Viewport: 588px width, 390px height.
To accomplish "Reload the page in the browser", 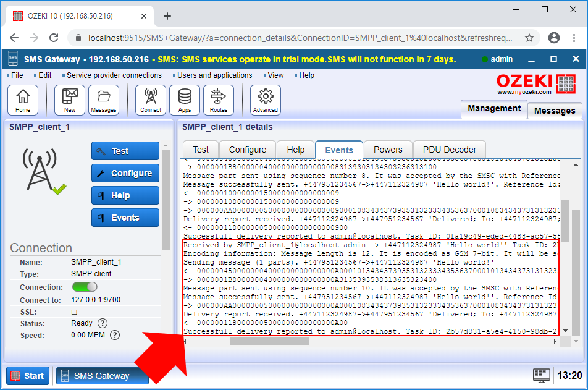I will pos(54,38).
